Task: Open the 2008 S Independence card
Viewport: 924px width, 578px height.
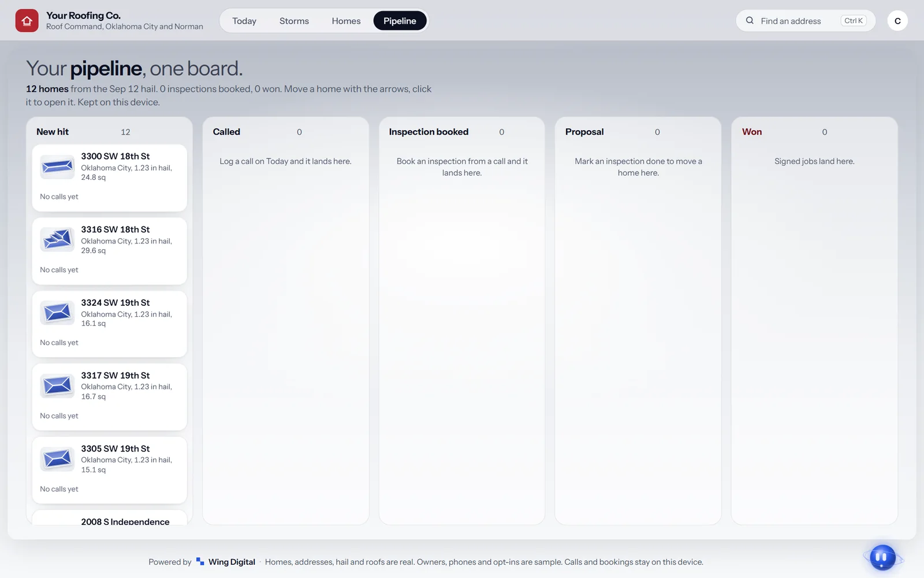Action: click(x=109, y=518)
